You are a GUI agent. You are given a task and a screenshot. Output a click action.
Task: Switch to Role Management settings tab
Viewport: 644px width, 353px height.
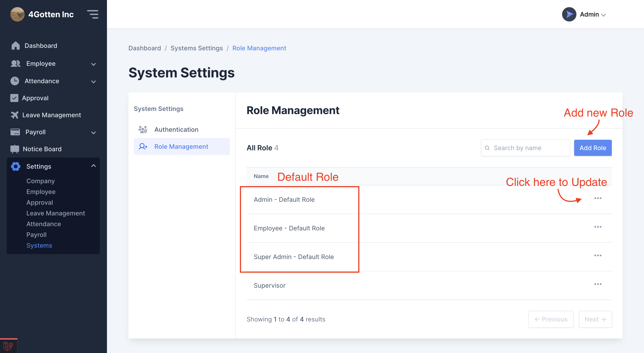pos(182,147)
